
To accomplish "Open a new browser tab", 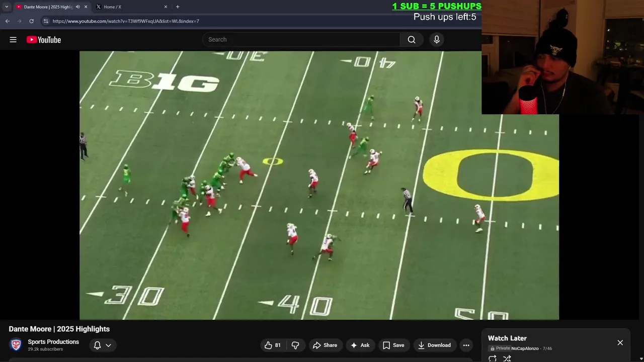I will click(178, 7).
